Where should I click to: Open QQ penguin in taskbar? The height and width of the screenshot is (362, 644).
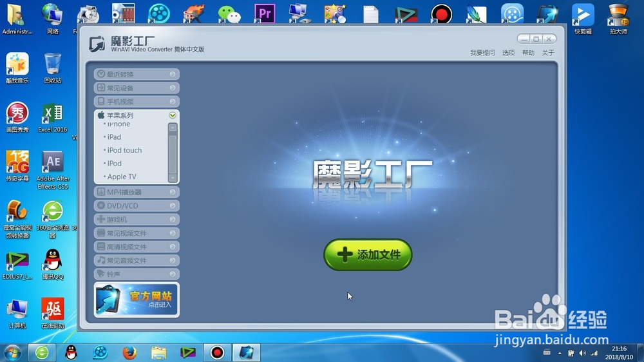[71, 352]
